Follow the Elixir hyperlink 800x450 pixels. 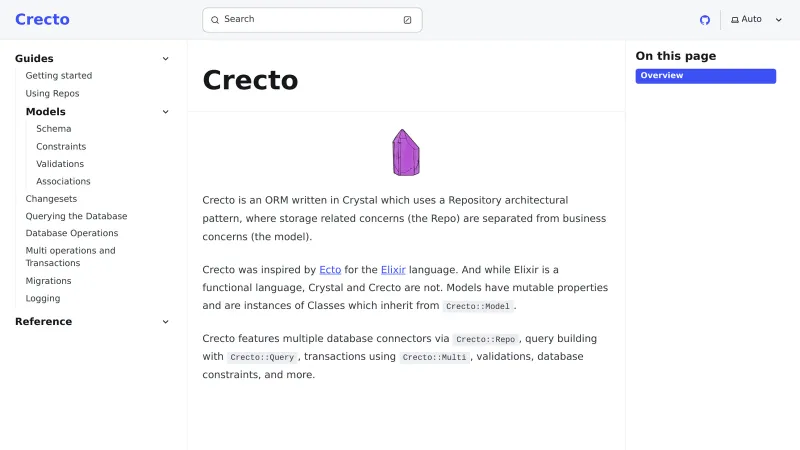[393, 270]
